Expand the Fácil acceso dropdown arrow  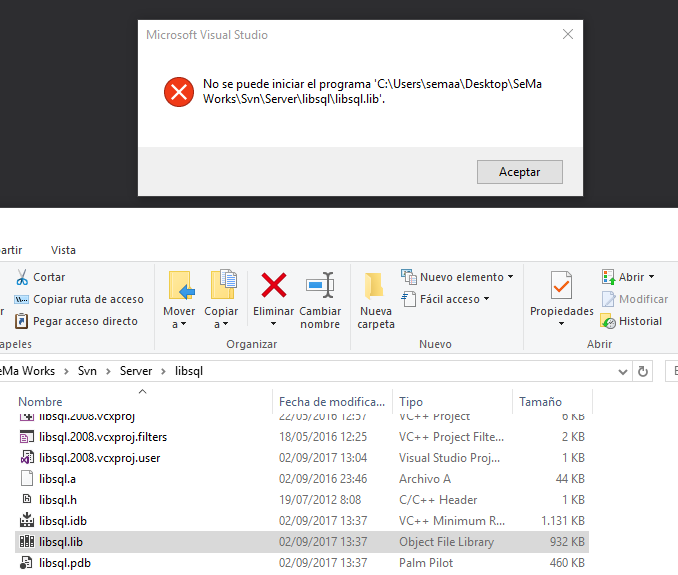(486, 299)
